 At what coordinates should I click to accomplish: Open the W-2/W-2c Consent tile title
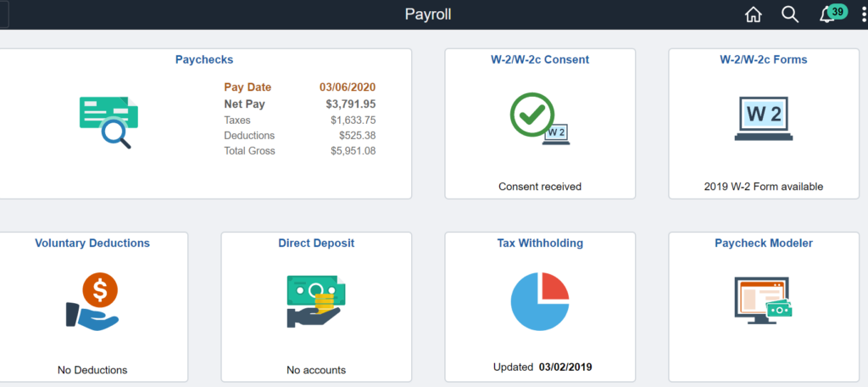pyautogui.click(x=540, y=59)
